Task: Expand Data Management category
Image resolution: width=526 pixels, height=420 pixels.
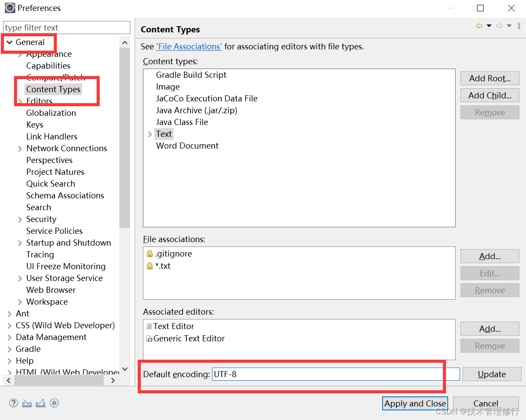Action: point(10,337)
